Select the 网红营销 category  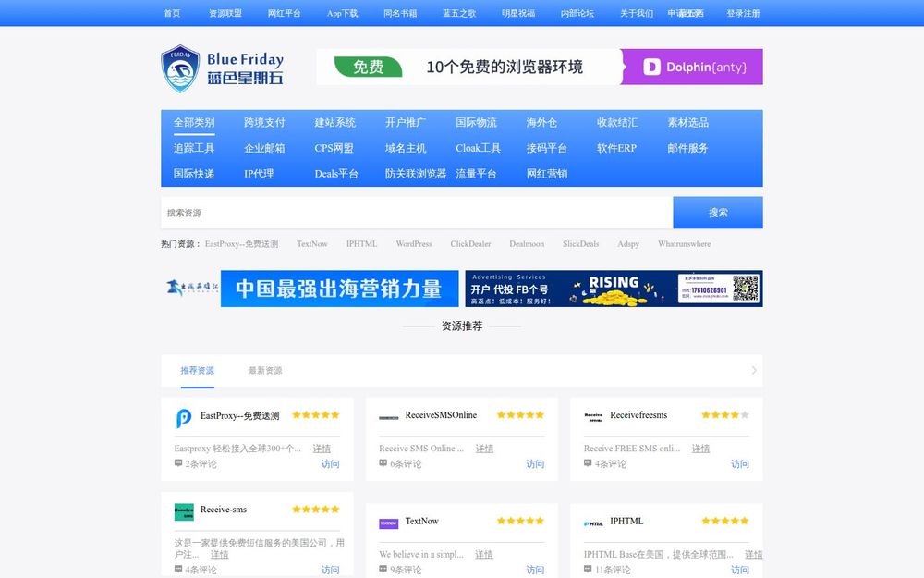[547, 174]
